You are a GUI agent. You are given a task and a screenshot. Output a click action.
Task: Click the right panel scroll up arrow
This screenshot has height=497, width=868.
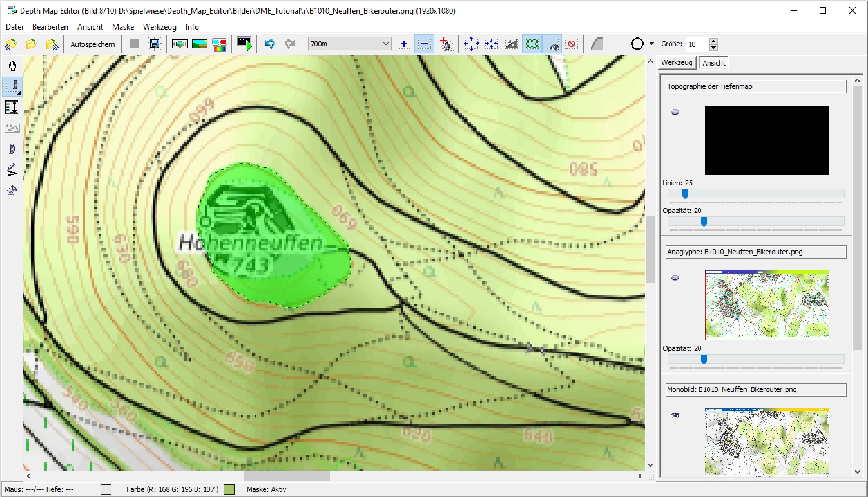(857, 80)
